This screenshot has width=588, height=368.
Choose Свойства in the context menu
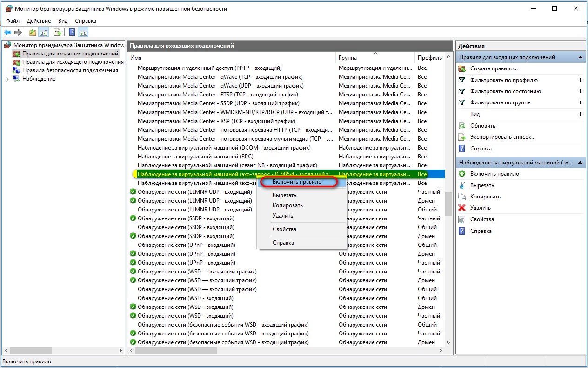pos(302,229)
